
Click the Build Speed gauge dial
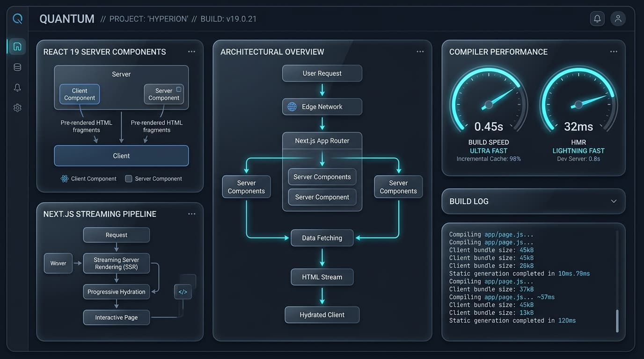(x=489, y=100)
